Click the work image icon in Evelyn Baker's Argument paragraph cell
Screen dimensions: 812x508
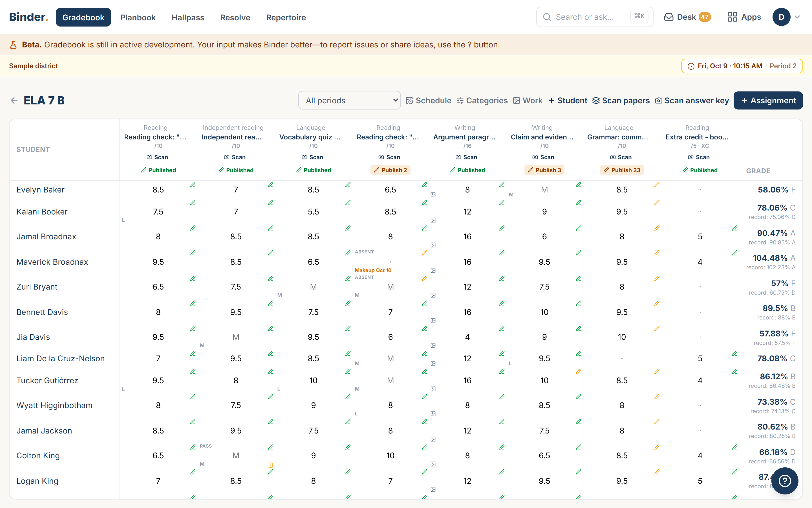[433, 195]
